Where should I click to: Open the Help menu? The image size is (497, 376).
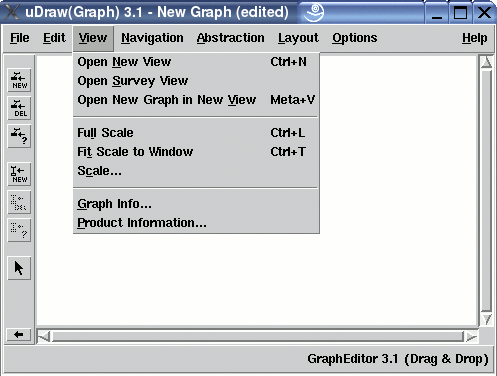[474, 38]
